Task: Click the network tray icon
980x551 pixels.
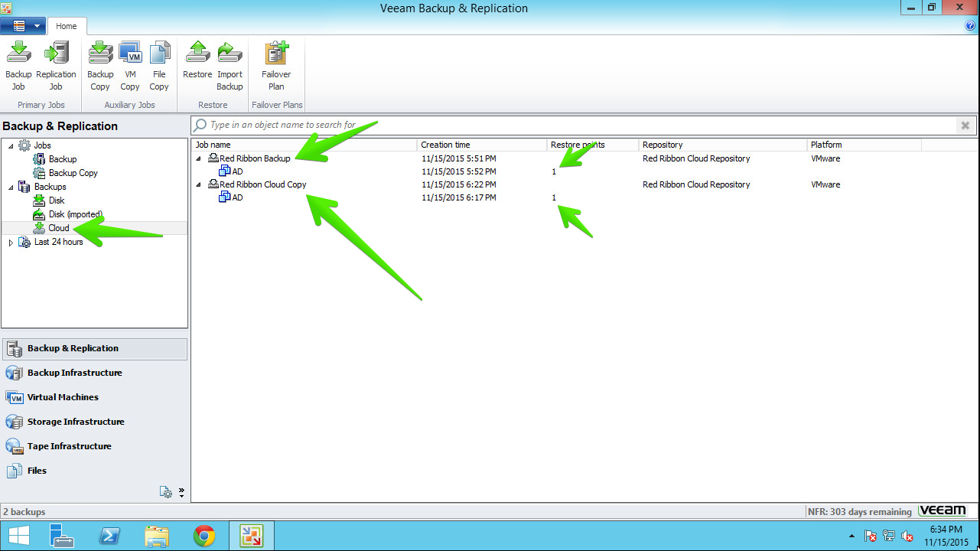Action: coord(889,536)
